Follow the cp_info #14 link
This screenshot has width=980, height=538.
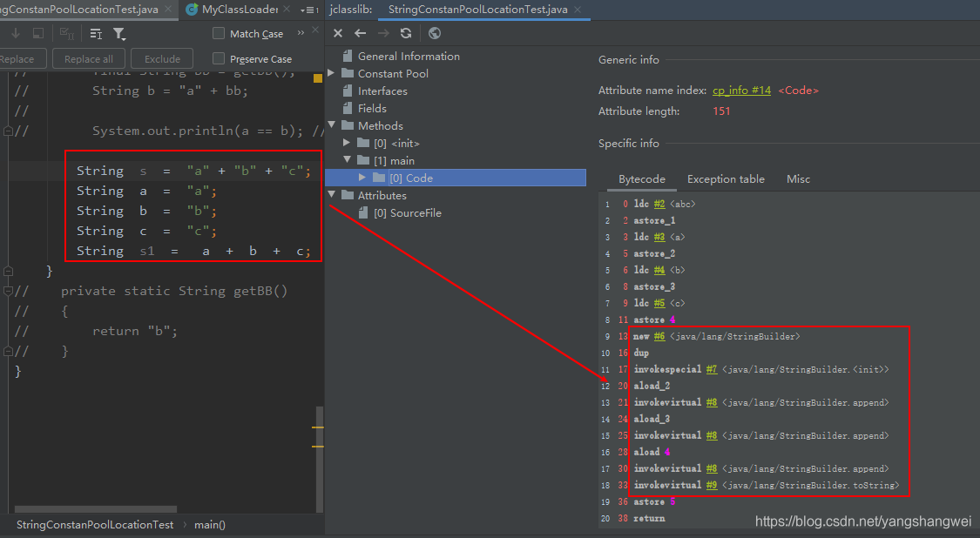(x=740, y=90)
